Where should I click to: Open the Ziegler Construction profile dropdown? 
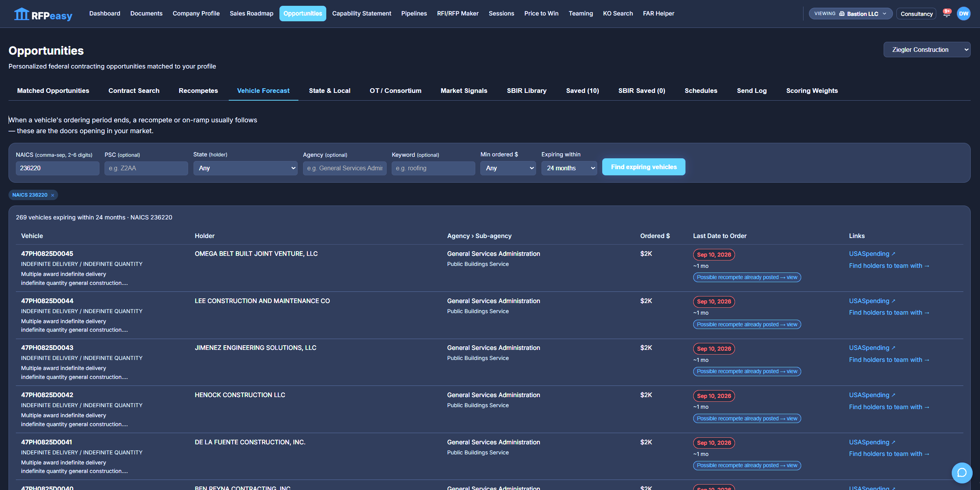pyautogui.click(x=927, y=50)
